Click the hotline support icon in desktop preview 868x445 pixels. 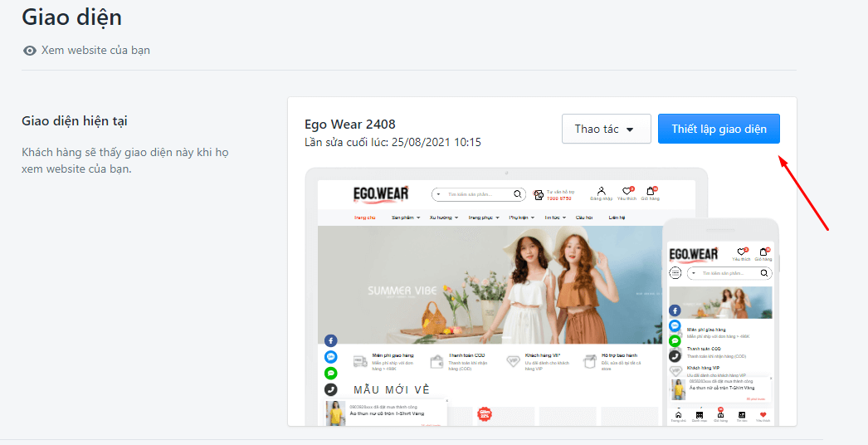point(538,194)
